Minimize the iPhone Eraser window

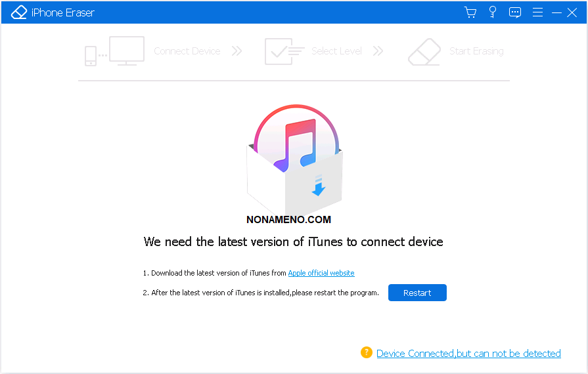[x=556, y=12]
